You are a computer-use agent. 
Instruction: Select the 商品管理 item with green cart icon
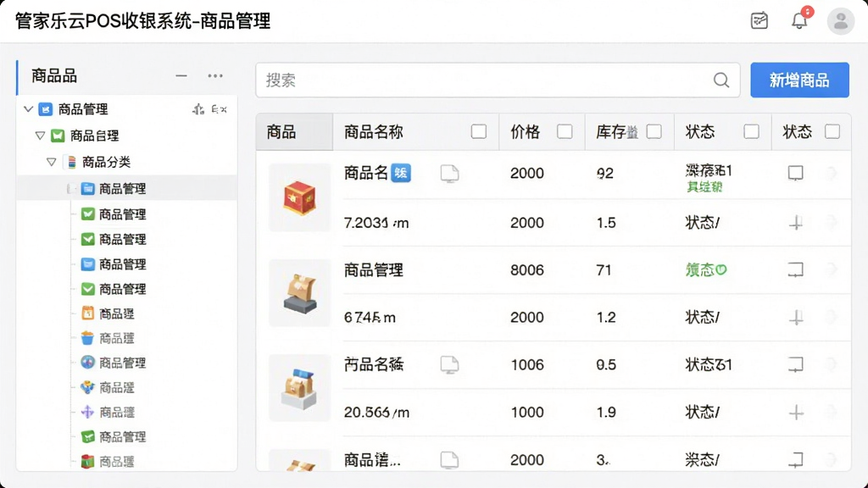tap(114, 436)
